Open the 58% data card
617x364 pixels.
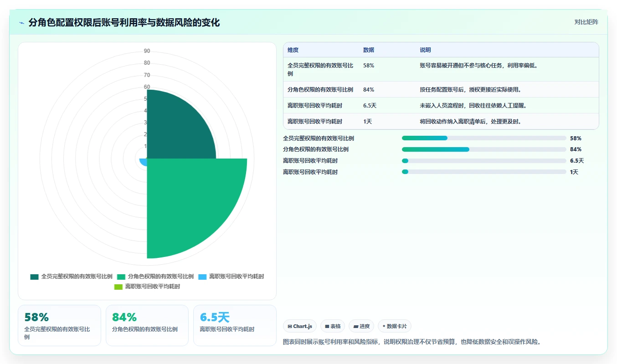59,325
